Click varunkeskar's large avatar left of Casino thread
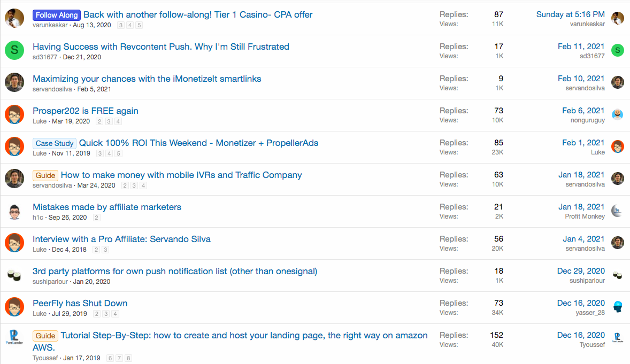Image resolution: width=630 pixels, height=364 pixels. [x=14, y=19]
